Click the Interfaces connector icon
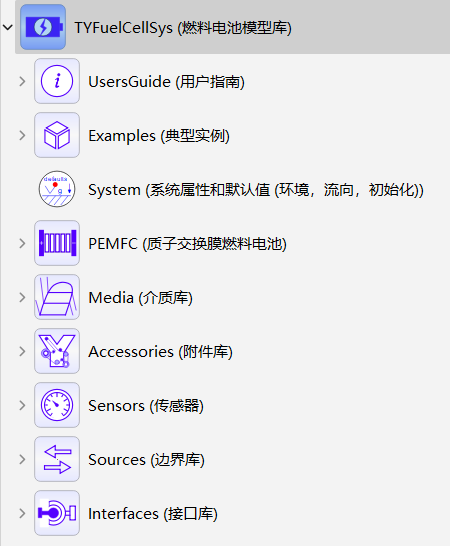The image size is (450, 546). (x=57, y=513)
